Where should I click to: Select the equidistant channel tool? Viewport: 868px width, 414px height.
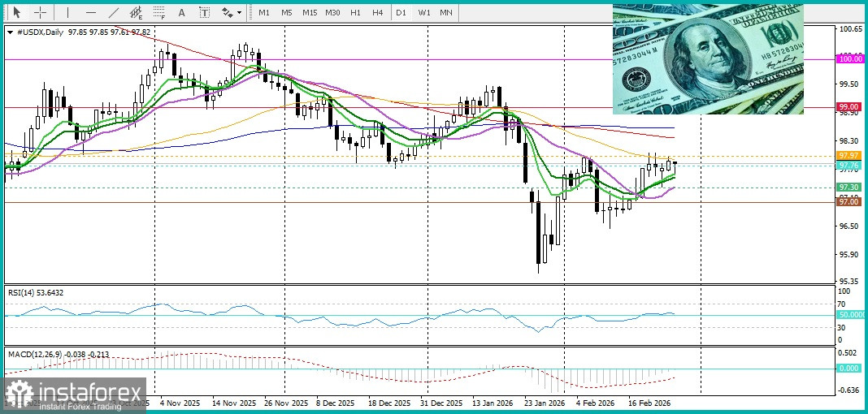click(x=137, y=13)
